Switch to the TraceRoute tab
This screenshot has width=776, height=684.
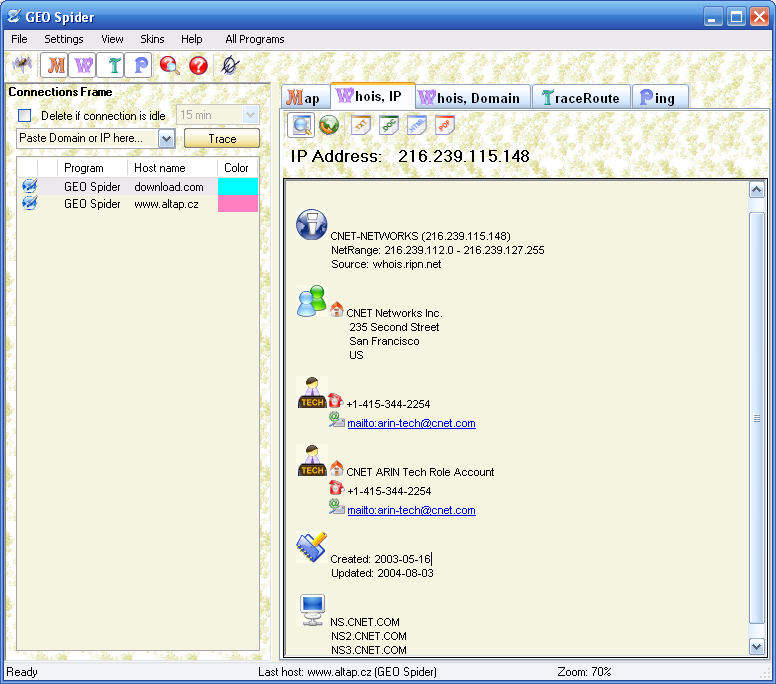[581, 97]
